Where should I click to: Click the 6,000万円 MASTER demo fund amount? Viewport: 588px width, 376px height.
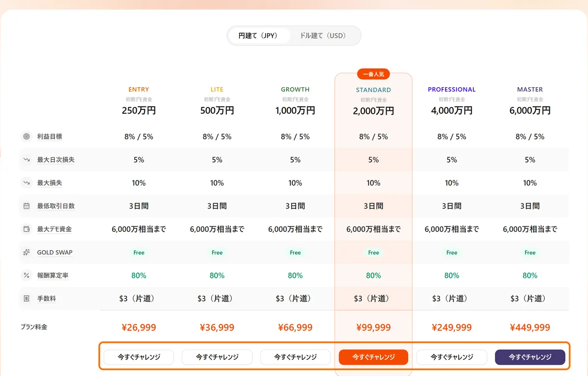point(530,110)
